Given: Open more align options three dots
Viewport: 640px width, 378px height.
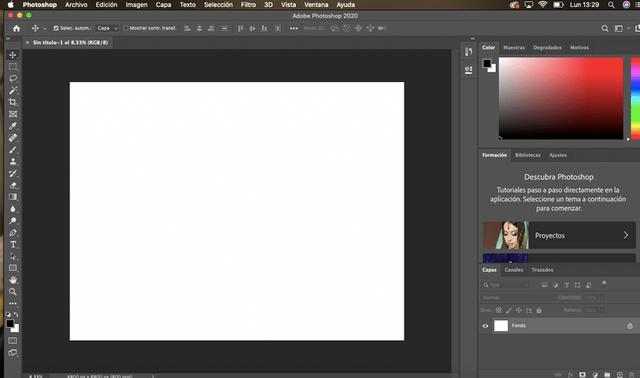Looking at the screenshot, I should click(293, 28).
